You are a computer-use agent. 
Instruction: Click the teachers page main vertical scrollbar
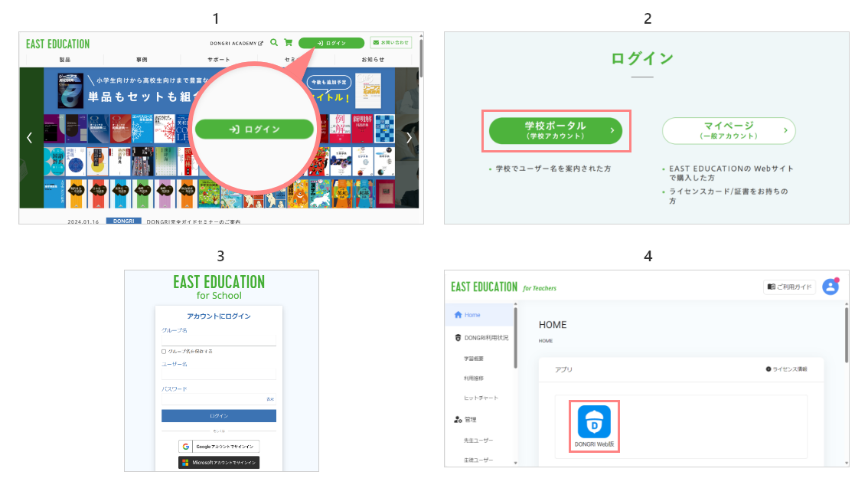[847, 336]
